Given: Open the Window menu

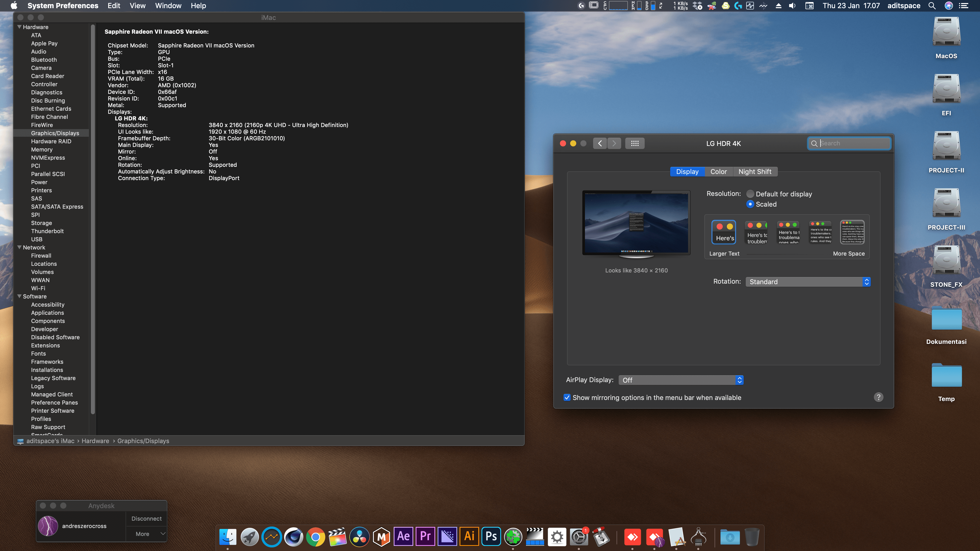Looking at the screenshot, I should pyautogui.click(x=168, y=6).
